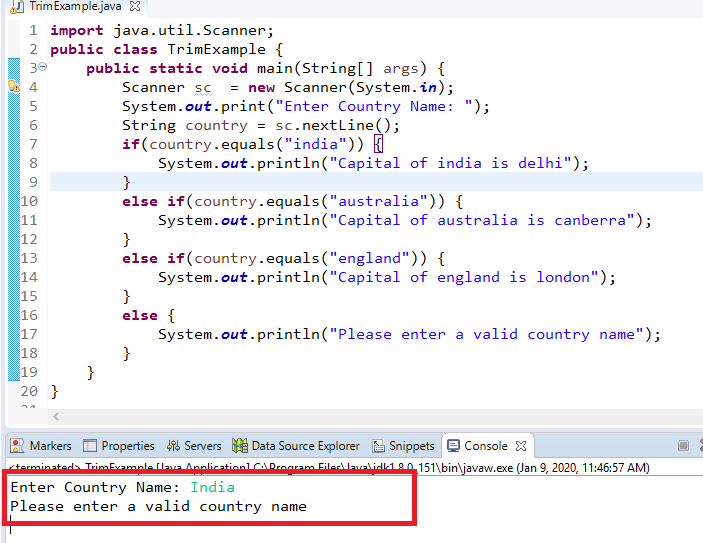Click the "Capital of australia is canberra" string
Screen dimensions: 703x543
tap(482, 220)
